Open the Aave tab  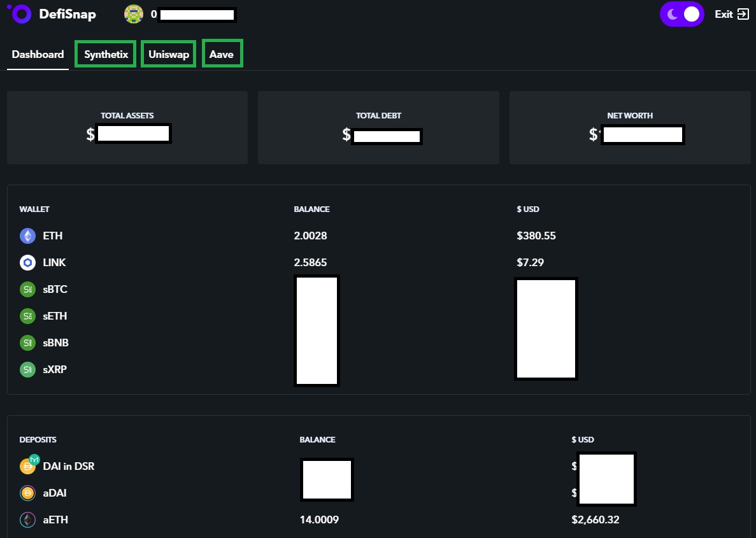[222, 54]
